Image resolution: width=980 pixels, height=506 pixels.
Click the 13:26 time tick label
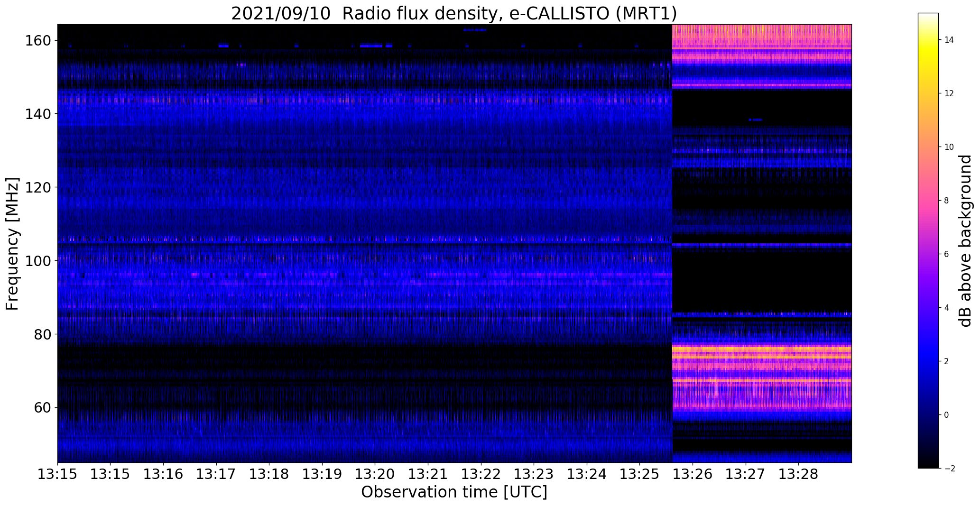click(693, 474)
